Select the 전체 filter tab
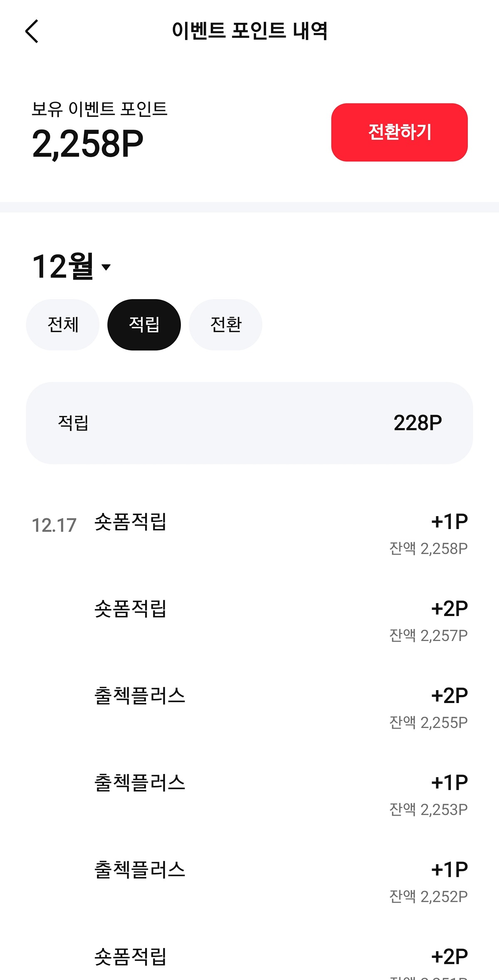499x980 pixels. [63, 324]
